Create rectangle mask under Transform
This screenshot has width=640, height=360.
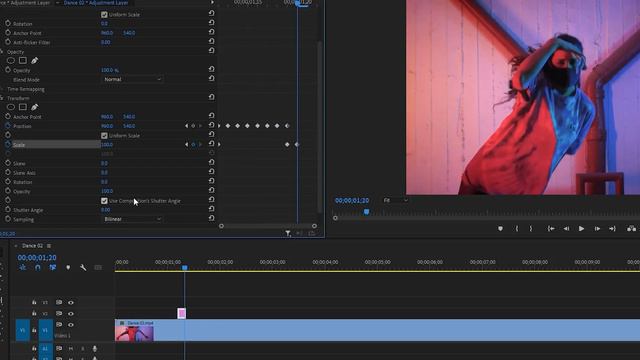pos(23,107)
